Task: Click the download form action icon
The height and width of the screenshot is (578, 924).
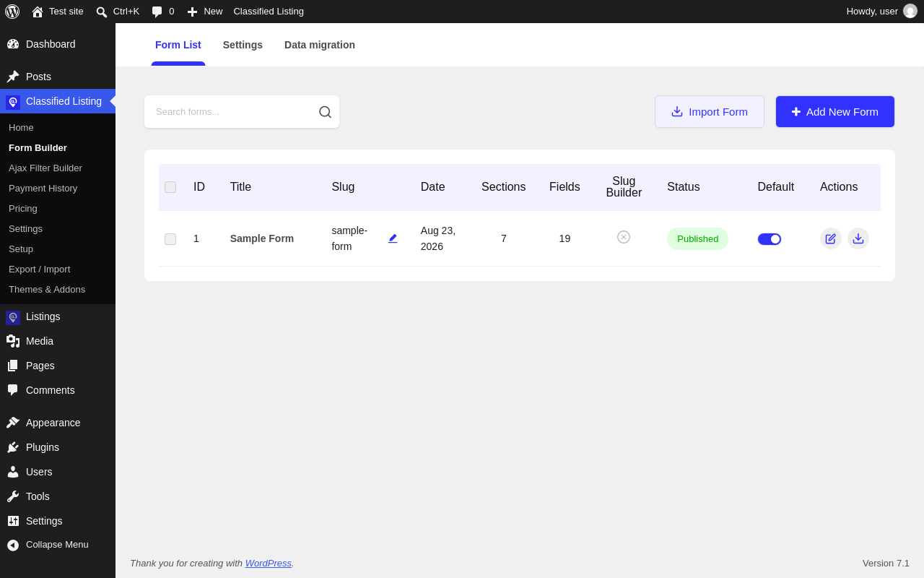Action: coord(858,238)
